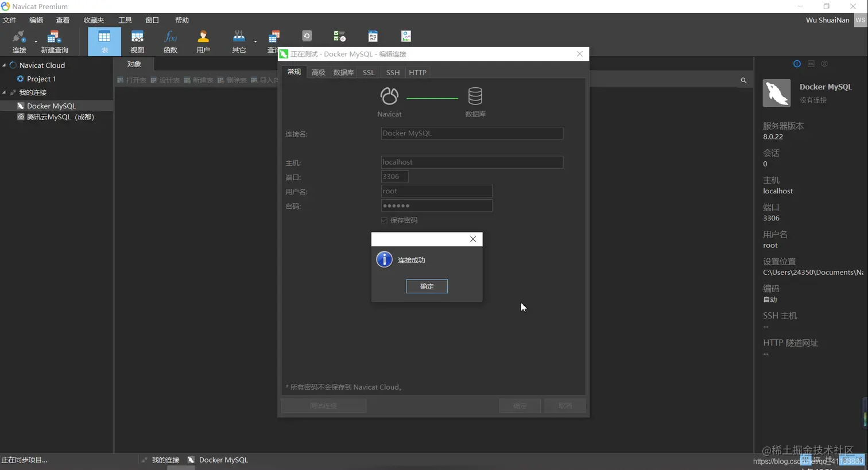Select 腾讯云MySQL (成都) connection
This screenshot has width=868, height=470.
pos(60,116)
